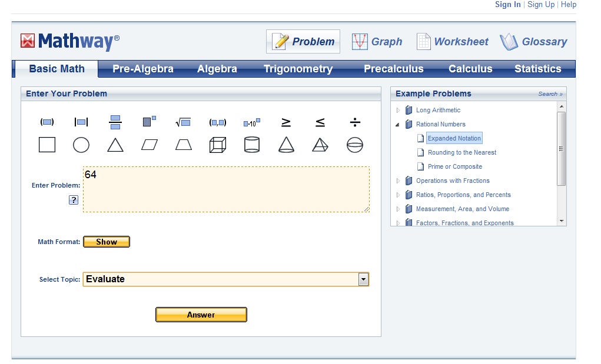Expand Long Arithmetic category

(399, 110)
